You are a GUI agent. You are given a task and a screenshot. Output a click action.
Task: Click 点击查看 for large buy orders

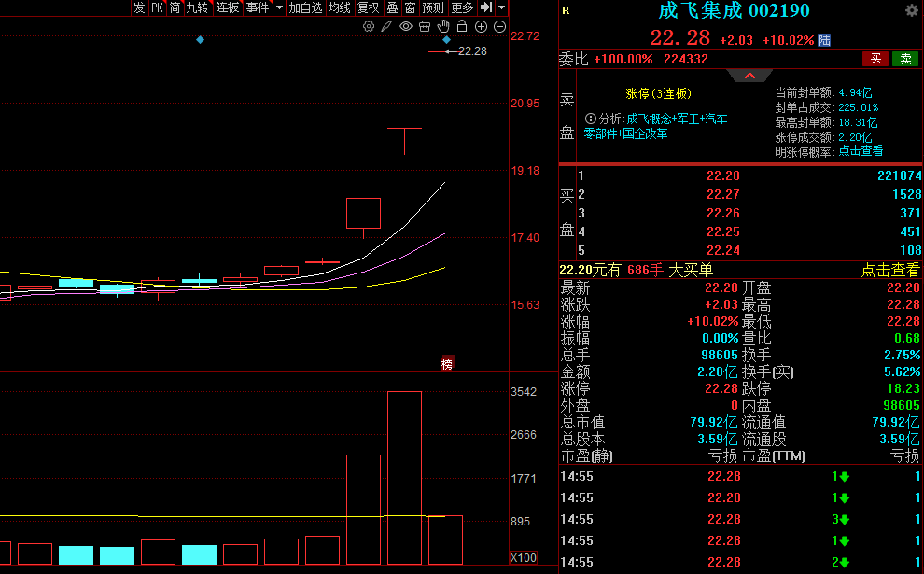889,270
